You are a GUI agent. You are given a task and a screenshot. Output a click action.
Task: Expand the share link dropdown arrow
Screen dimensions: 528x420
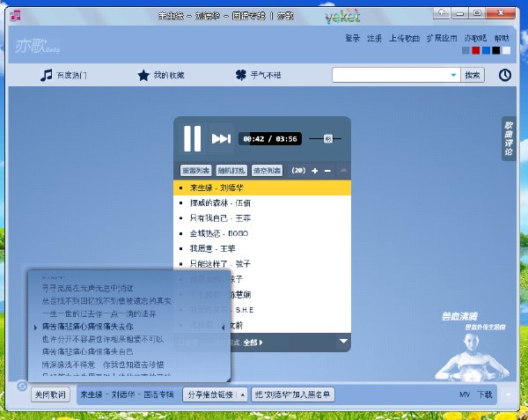(x=243, y=394)
